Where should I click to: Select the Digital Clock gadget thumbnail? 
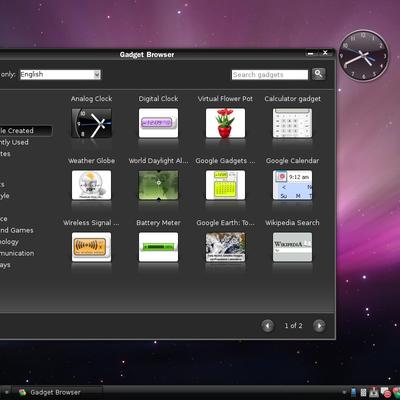[x=158, y=123]
